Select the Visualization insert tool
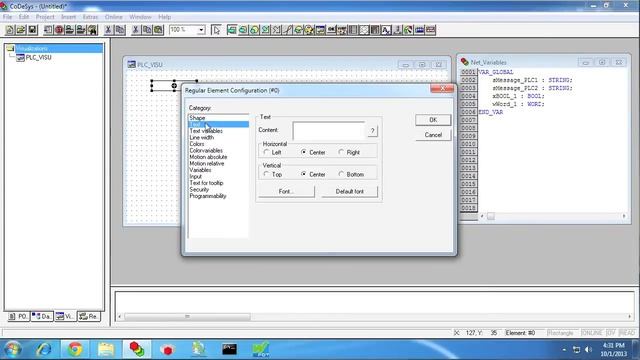Viewport: 640px width, 360px height. pyautogui.click(x=320, y=30)
